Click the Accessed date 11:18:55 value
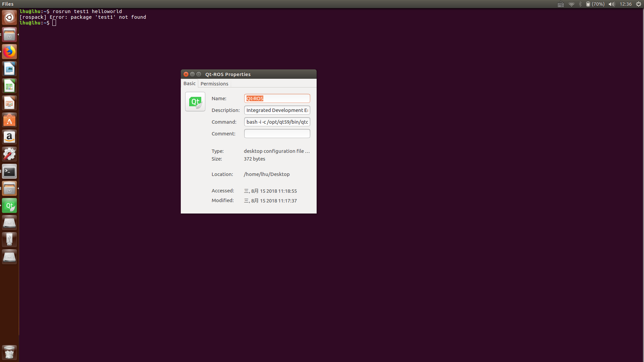Viewport: 644px width, 362px height. [270, 191]
